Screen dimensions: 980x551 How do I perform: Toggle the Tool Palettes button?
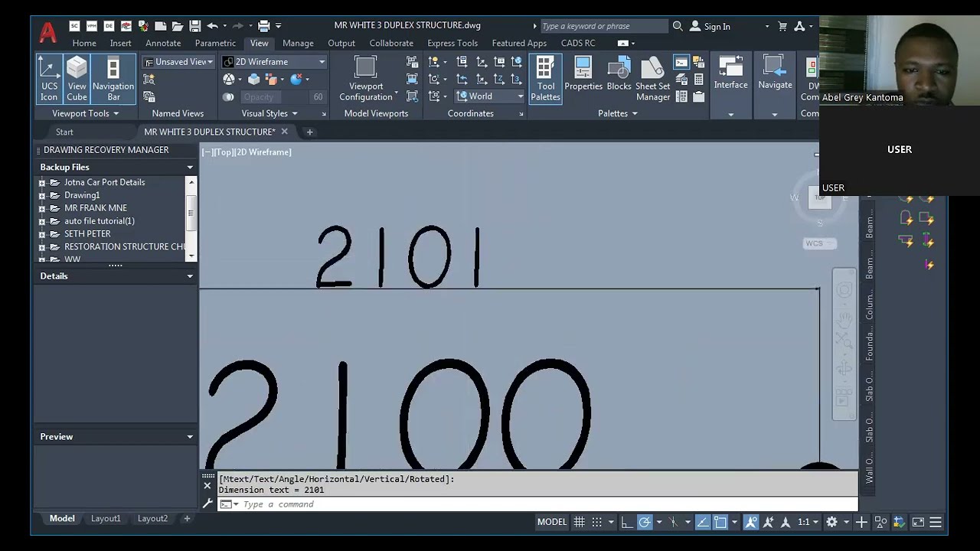point(545,79)
